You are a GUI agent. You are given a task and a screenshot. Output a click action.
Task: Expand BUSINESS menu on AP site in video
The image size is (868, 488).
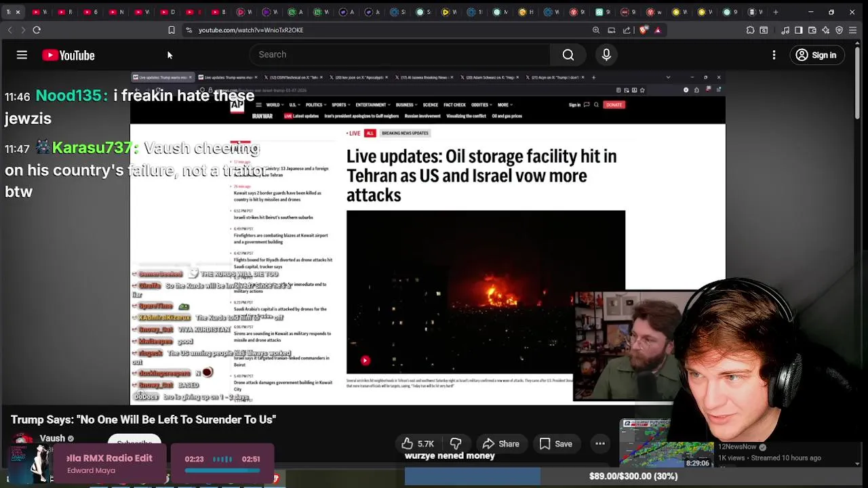pyautogui.click(x=406, y=105)
